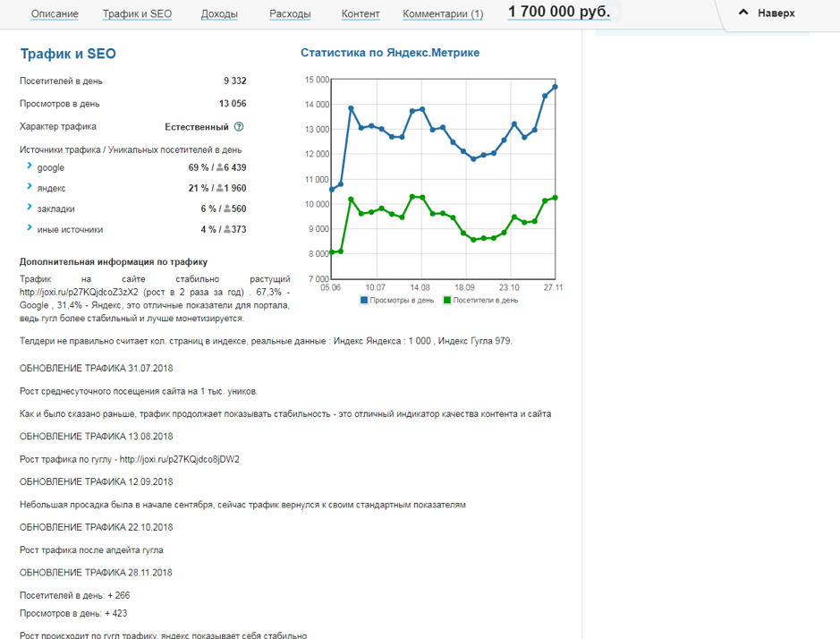Image resolution: width=840 pixels, height=639 pixels.
Task: Click last green data point at 27.11
Action: 555,198
